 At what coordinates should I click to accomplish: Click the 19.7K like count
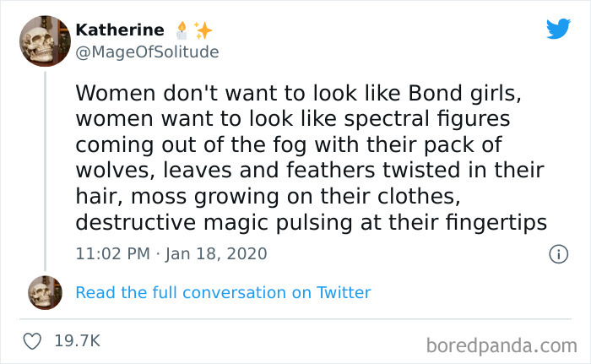coord(77,341)
